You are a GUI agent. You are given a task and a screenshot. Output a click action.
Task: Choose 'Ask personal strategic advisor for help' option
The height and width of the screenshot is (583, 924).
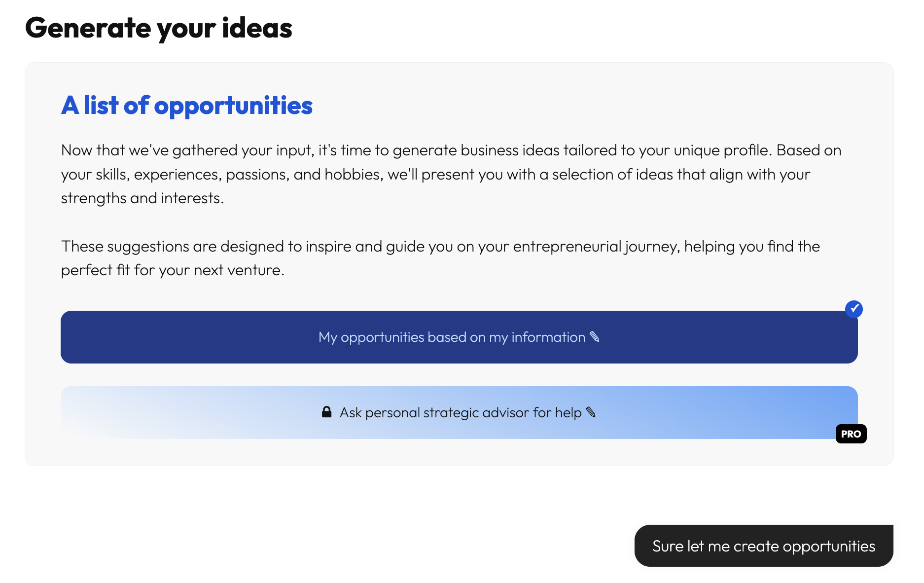point(459,412)
